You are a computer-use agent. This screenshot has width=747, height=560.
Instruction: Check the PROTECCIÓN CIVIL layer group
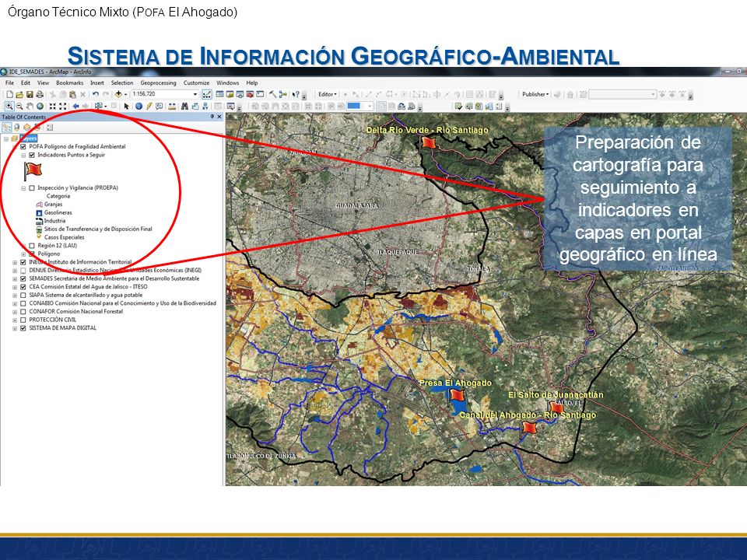[23, 320]
